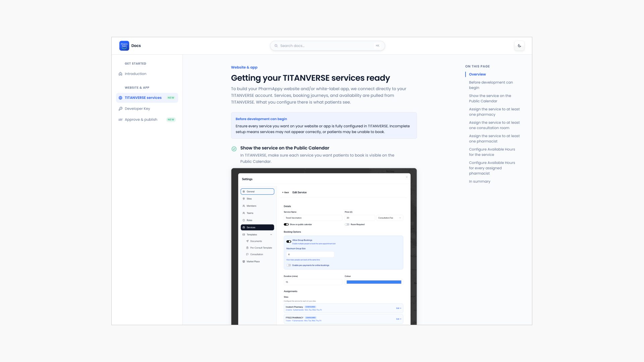Screen dimensions: 644x362
Task: Click the chat icon beside Consultation in screenshot
Action: (248, 254)
